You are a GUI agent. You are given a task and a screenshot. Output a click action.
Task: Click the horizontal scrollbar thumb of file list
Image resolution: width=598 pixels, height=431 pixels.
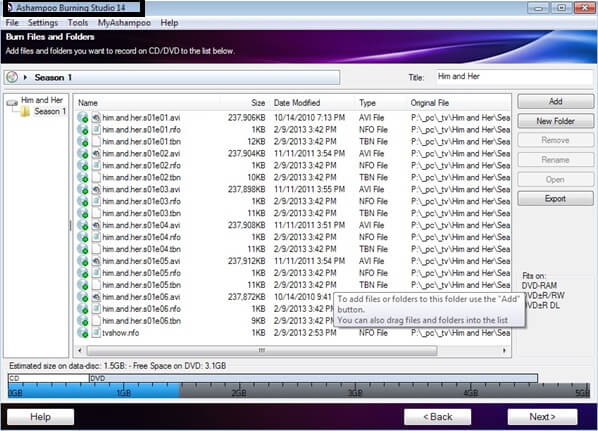click(262, 350)
